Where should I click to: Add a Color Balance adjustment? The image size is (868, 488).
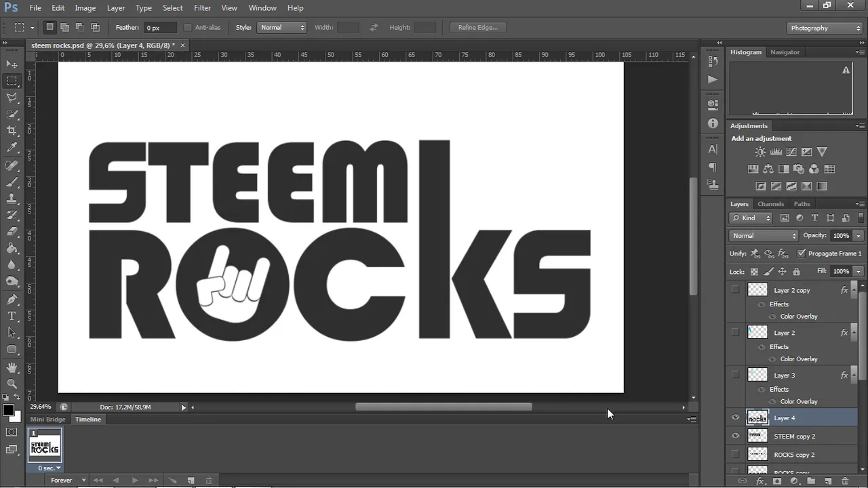point(768,169)
